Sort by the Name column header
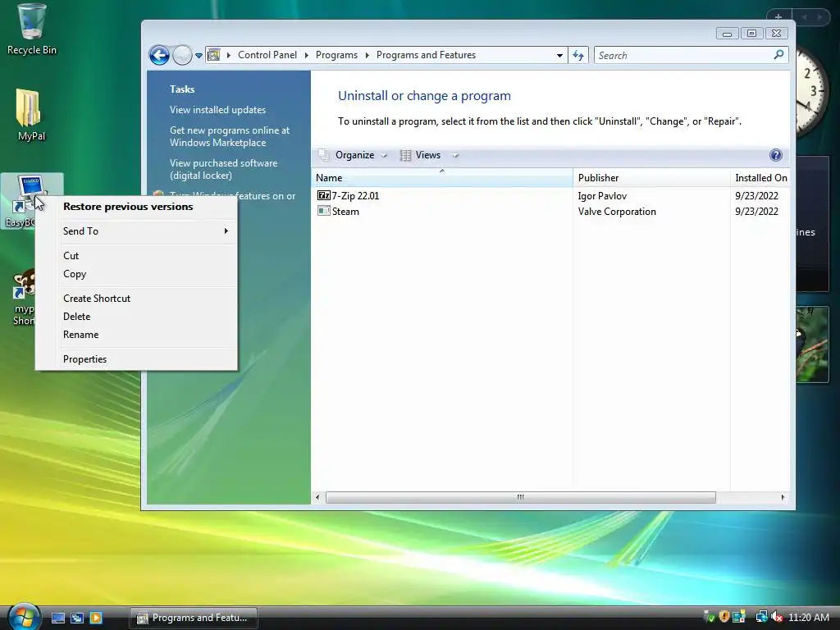 [x=442, y=178]
